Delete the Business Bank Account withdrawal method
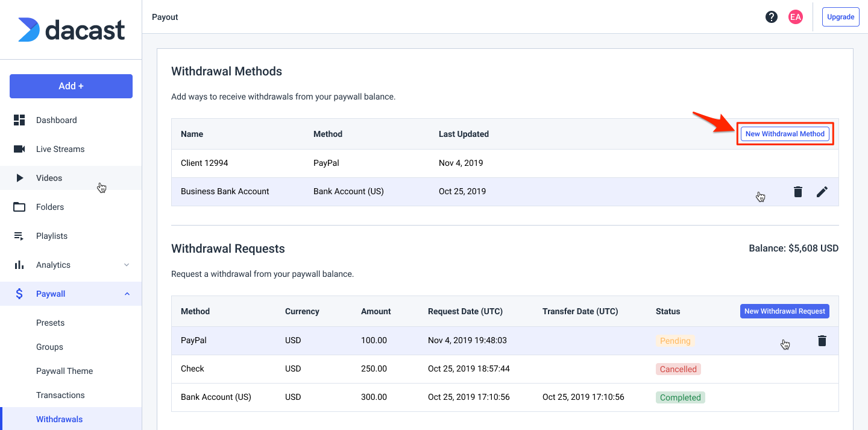Screen dimensions: 868x430 coord(798,191)
